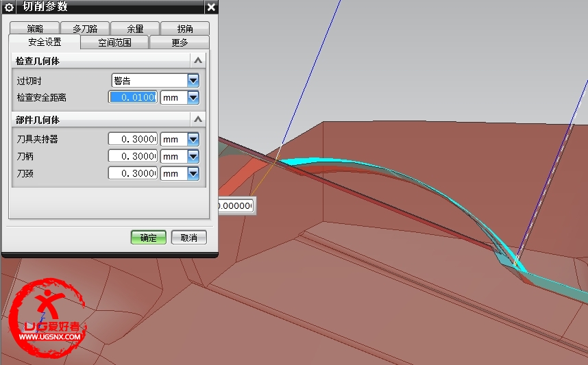Open the 刀颈 mm unit dropdown
This screenshot has height=365, width=588.
[180, 173]
